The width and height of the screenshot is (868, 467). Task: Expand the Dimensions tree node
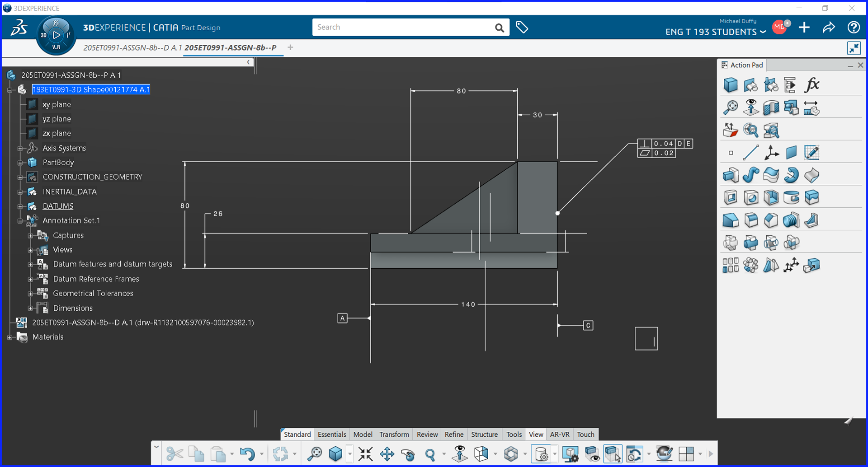pyautogui.click(x=30, y=308)
